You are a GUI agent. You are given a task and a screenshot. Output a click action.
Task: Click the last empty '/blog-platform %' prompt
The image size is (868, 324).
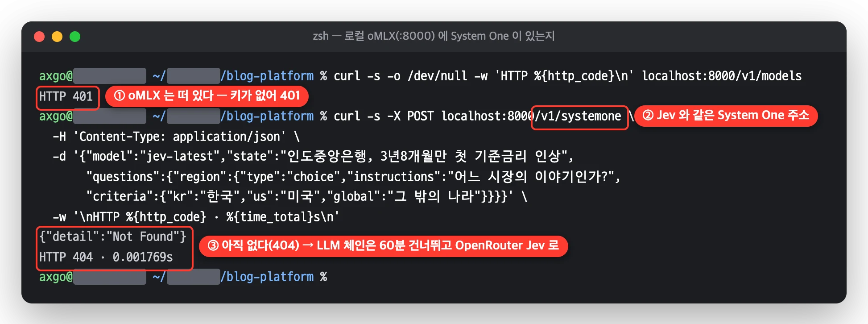[x=274, y=277]
